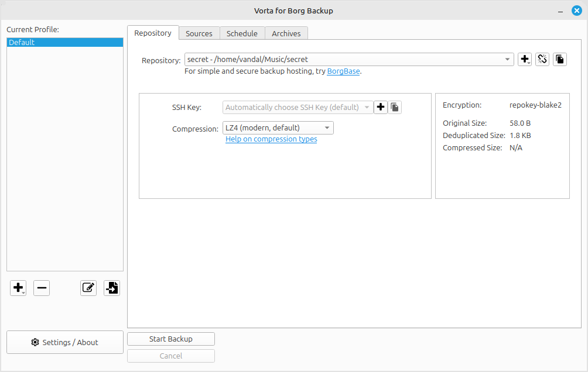Open Help on compression types link
Image resolution: width=588 pixels, height=372 pixels.
click(x=271, y=139)
